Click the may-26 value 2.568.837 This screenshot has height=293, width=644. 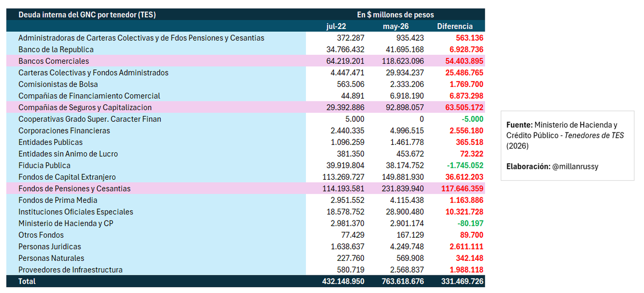407,270
